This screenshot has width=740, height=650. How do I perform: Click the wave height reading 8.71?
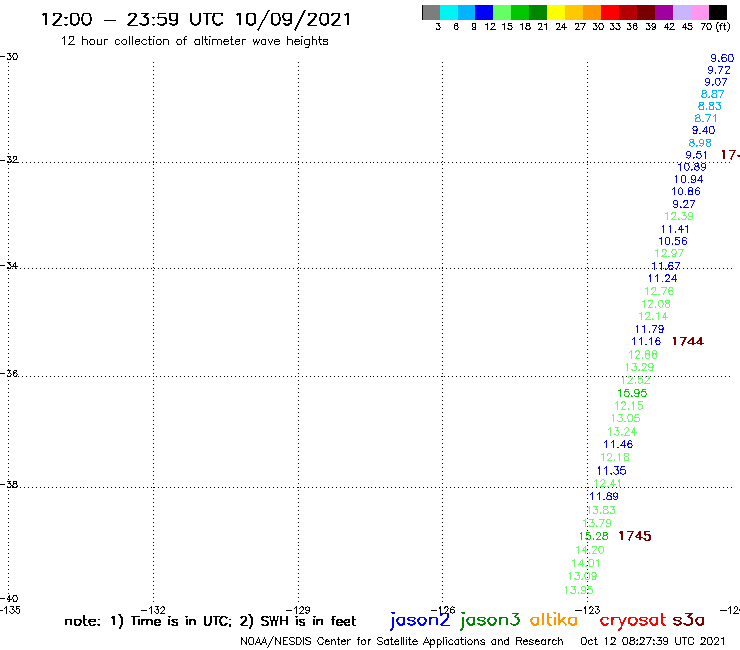click(706, 118)
